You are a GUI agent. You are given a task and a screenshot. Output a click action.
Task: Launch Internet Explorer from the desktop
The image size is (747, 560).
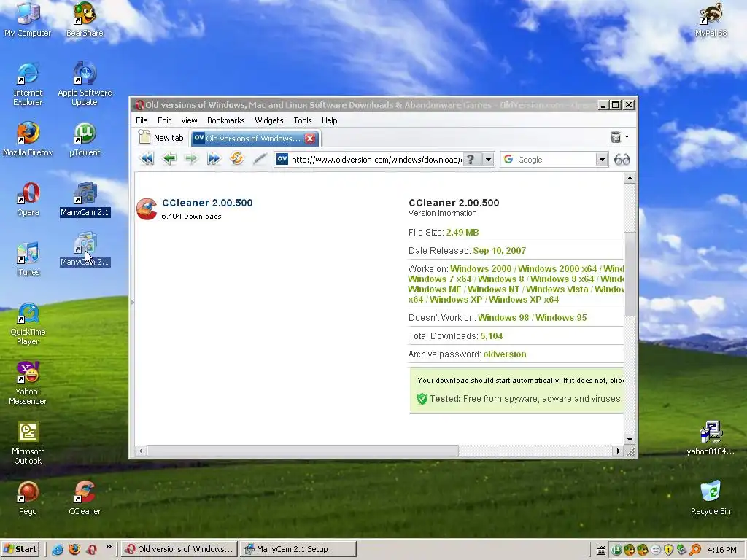click(28, 85)
